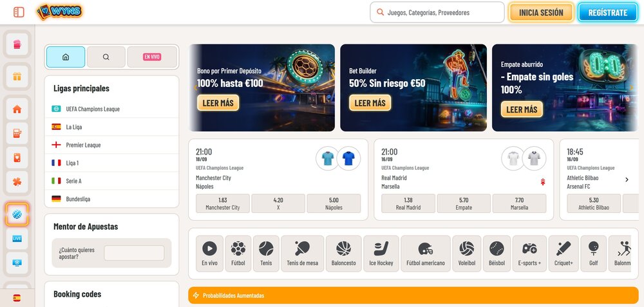Image resolution: width=644 pixels, height=307 pixels.
Task: Pick the Baloncesto sport icon
Action: (x=343, y=254)
